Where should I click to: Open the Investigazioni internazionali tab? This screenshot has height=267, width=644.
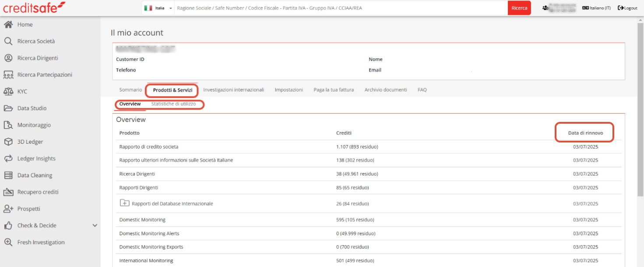click(234, 90)
